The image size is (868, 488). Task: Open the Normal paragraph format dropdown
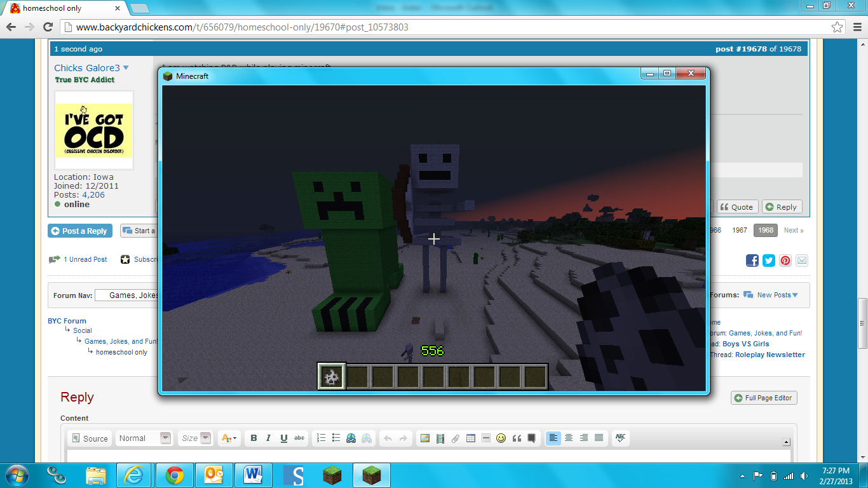point(144,438)
